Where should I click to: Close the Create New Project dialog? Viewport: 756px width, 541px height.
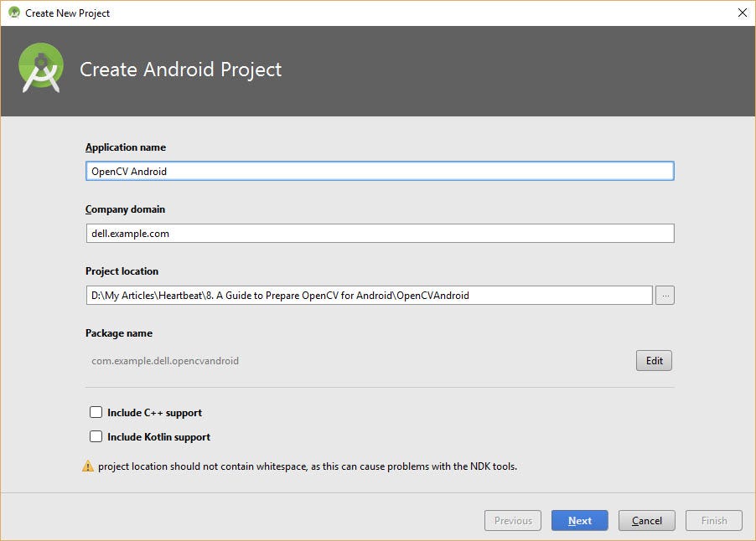(x=743, y=13)
